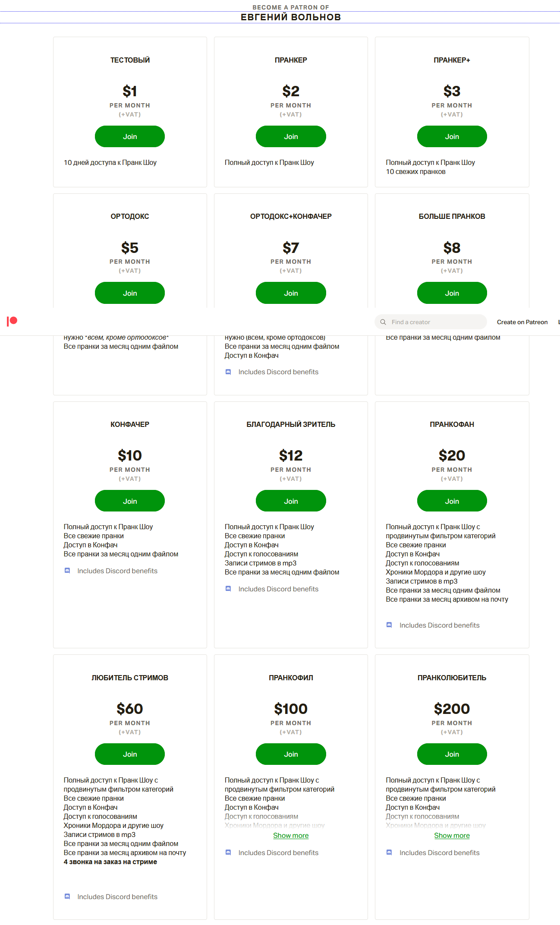Click the ЕВГЕНИЙ ВОЛЬНОВ creator name header
This screenshot has height=925, width=560.
[290, 17]
